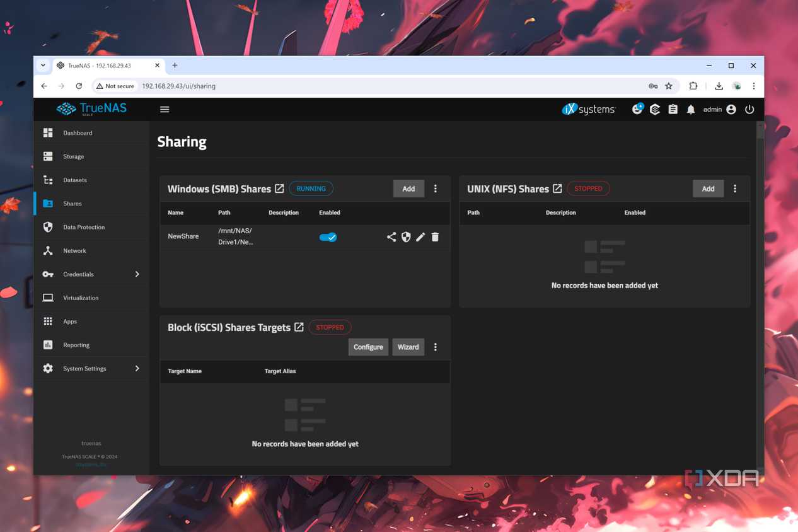This screenshot has width=798, height=532.
Task: Open a new browser tab
Action: (175, 66)
